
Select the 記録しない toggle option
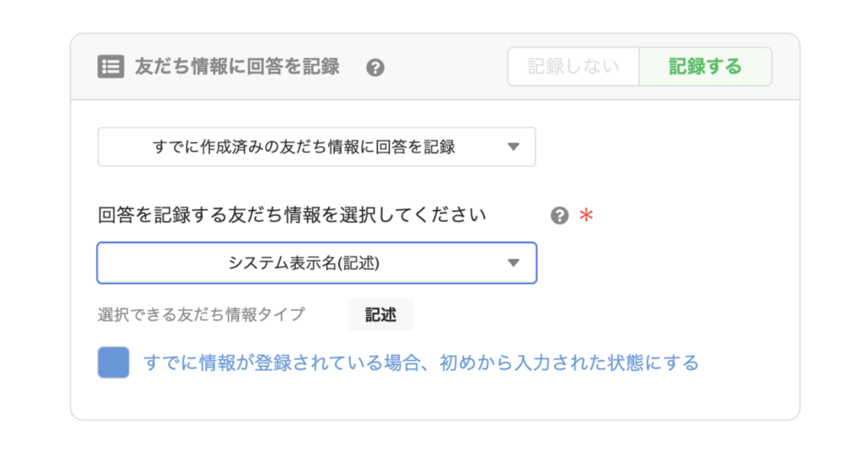pos(574,66)
